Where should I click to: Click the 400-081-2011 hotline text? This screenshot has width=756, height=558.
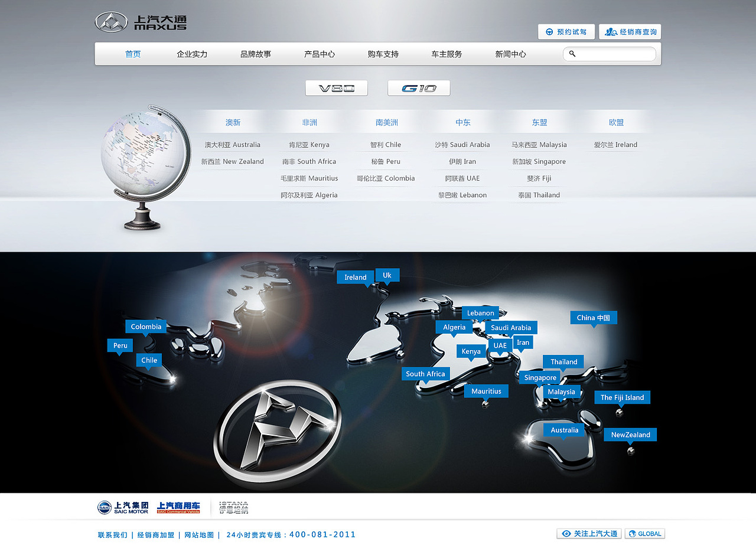pyautogui.click(x=323, y=534)
